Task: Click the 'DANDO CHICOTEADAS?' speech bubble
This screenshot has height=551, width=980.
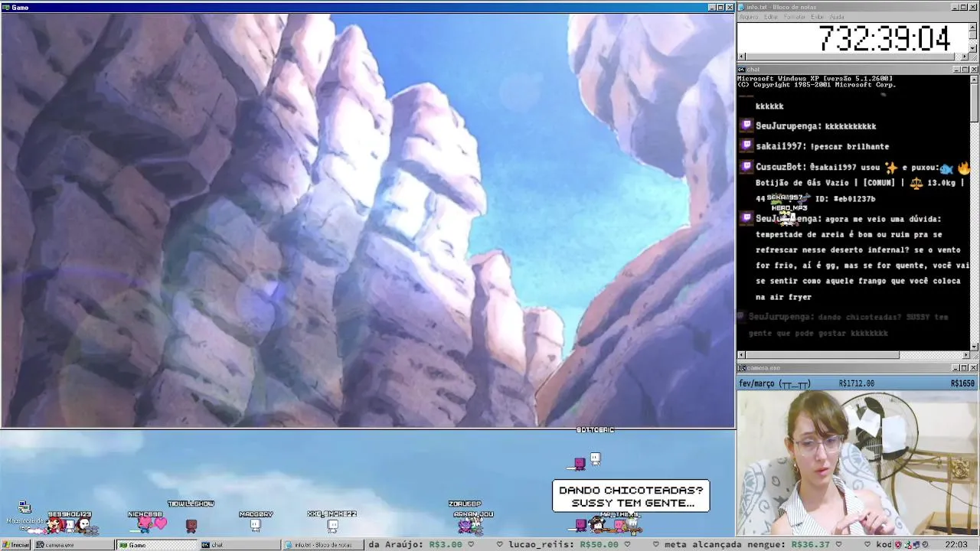Action: (631, 496)
